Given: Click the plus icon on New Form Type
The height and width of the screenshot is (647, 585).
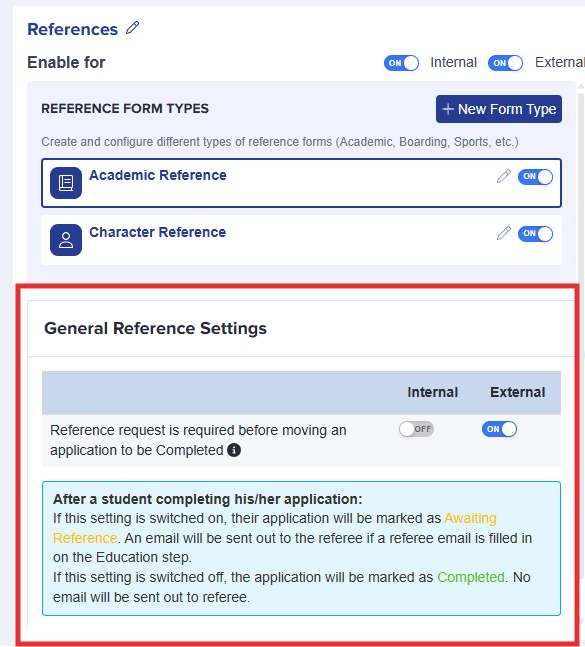Looking at the screenshot, I should [x=448, y=109].
